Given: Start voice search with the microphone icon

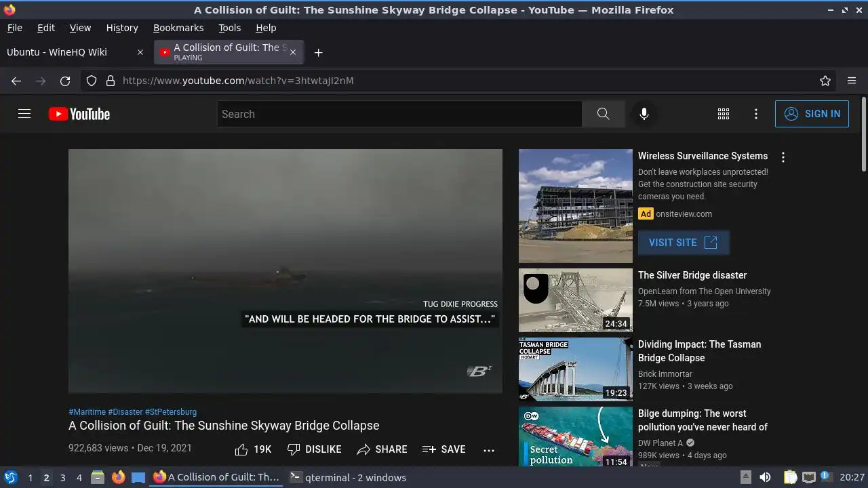Looking at the screenshot, I should click(x=644, y=114).
